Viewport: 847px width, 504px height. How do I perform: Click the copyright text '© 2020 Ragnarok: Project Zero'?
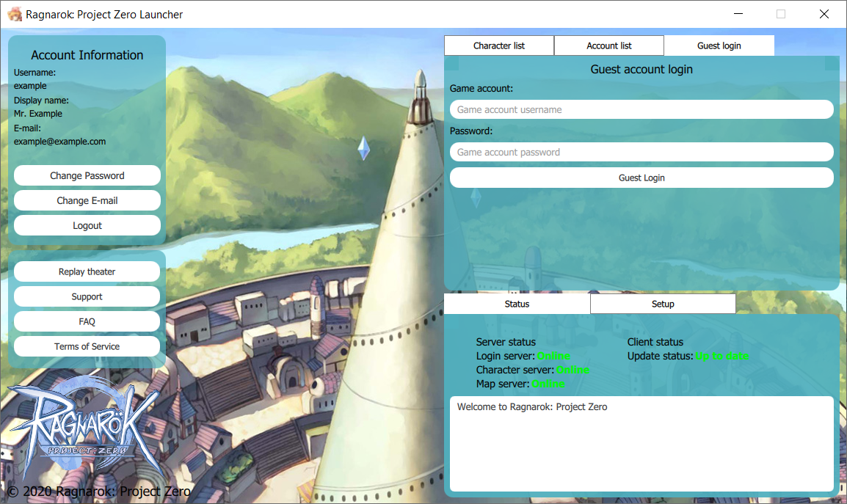pos(99,491)
